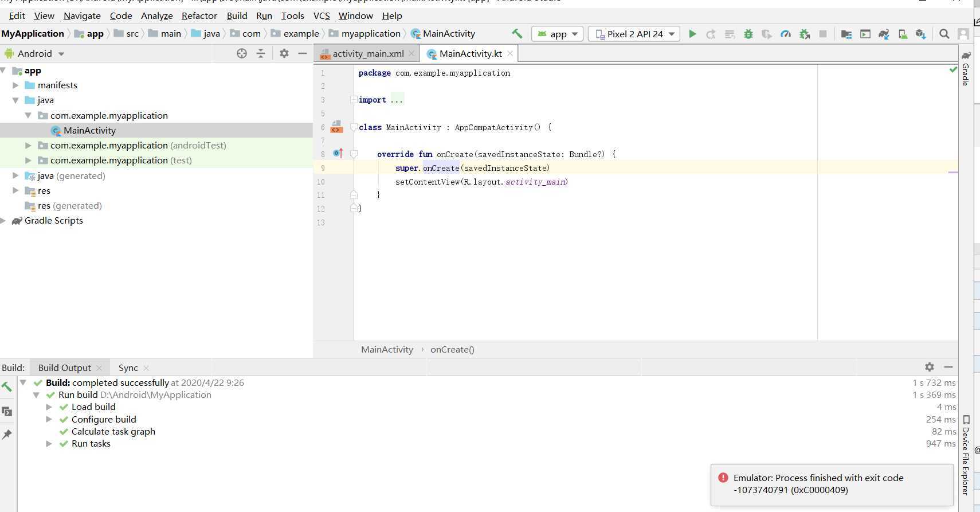Click the MyApplication breadcrumb root
Screen dimensions: 980x512
click(33, 33)
